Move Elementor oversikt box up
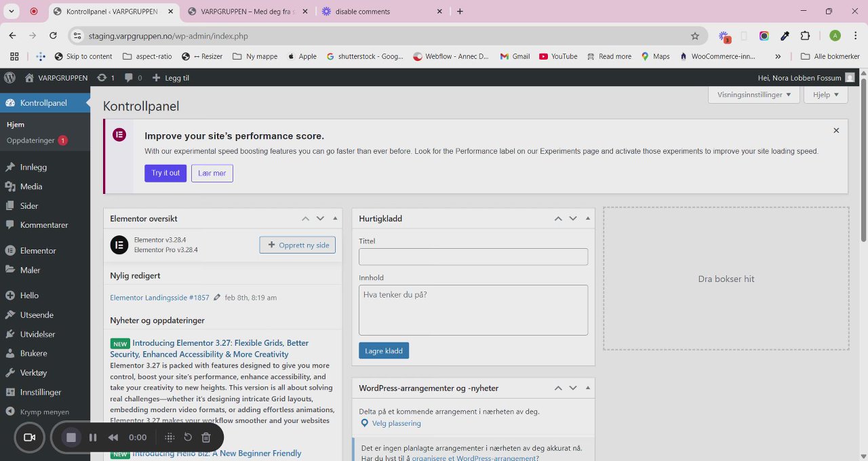Image resolution: width=868 pixels, height=461 pixels. point(305,218)
